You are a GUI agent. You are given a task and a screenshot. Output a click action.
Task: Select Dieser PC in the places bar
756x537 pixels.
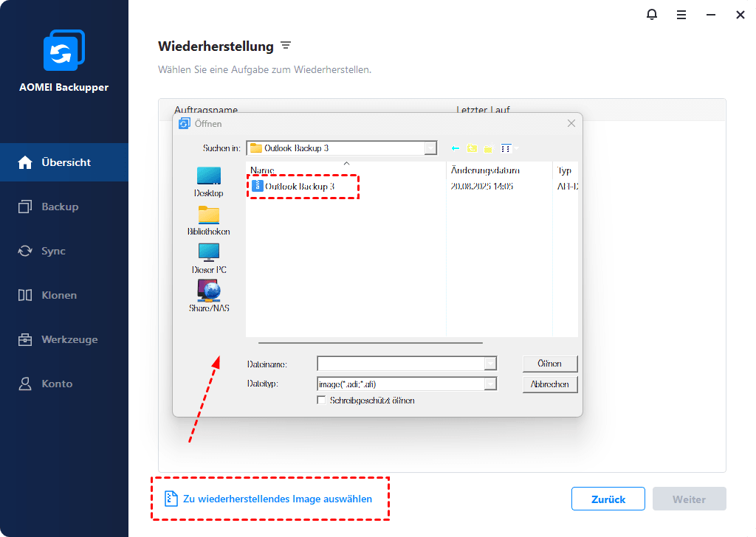click(x=209, y=259)
